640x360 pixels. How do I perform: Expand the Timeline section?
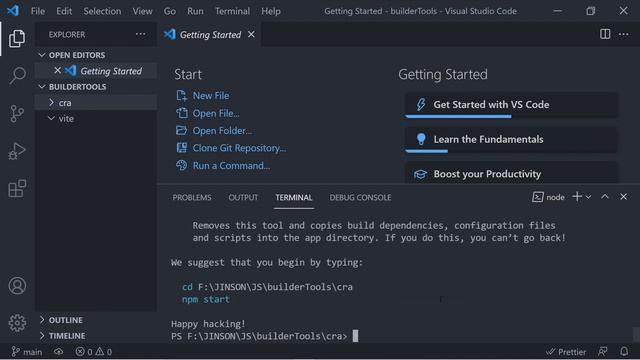coord(42,336)
